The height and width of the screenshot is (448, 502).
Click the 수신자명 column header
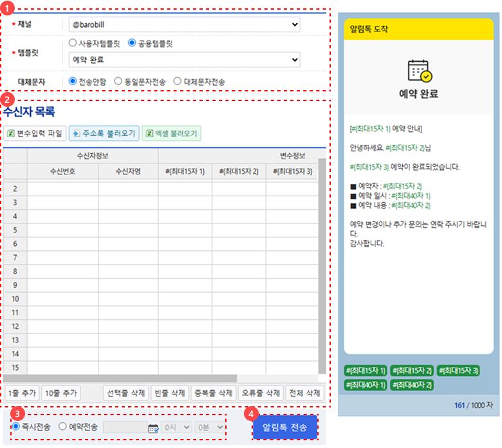pos(128,171)
